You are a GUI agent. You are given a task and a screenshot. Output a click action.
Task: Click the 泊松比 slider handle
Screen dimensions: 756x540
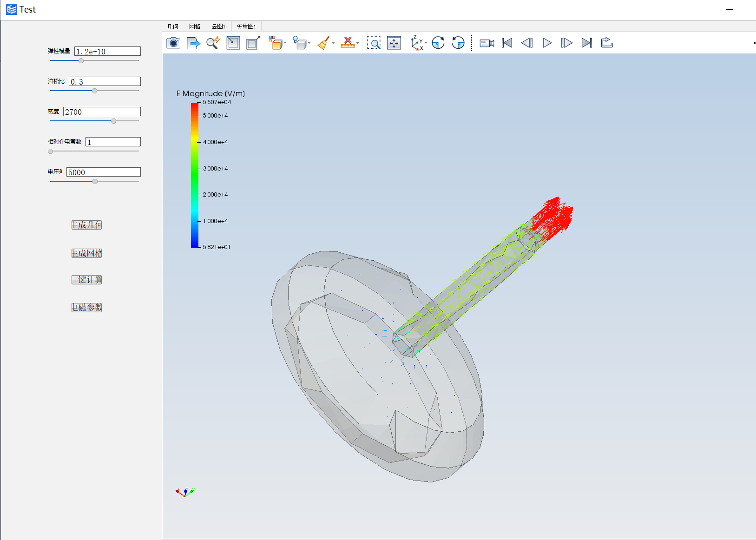[x=94, y=91]
